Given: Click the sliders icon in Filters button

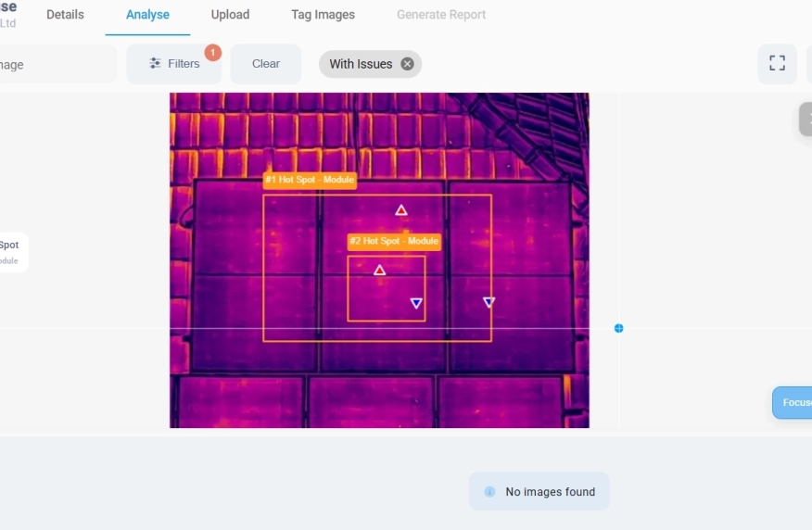Looking at the screenshot, I should [x=155, y=64].
